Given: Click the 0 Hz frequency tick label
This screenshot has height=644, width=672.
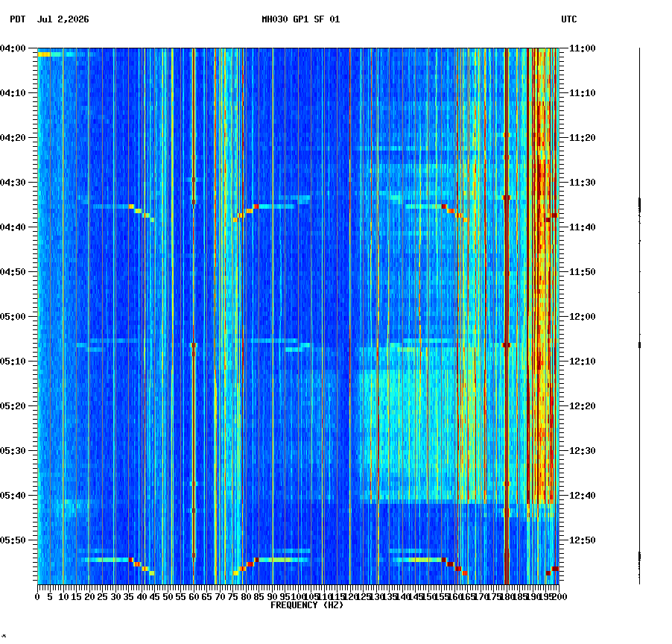Looking at the screenshot, I should [x=38, y=597].
